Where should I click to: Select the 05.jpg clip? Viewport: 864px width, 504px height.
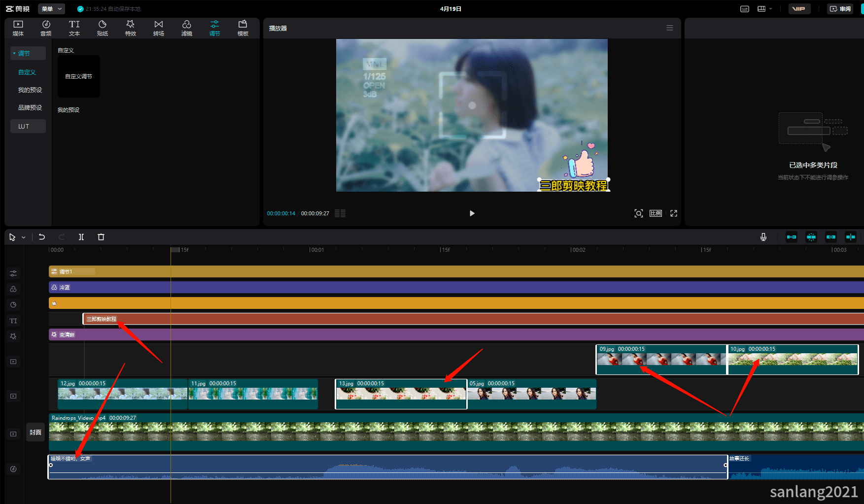(x=532, y=394)
